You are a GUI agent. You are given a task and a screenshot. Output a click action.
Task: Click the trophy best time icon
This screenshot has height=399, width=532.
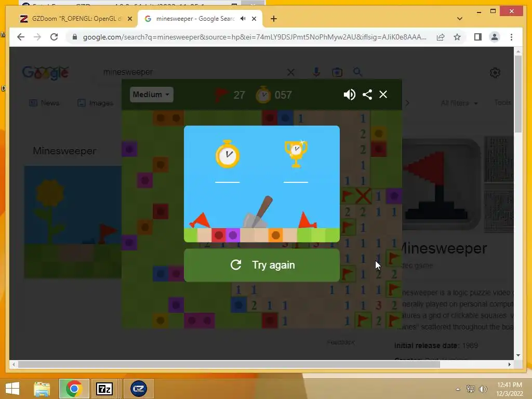pos(296,154)
